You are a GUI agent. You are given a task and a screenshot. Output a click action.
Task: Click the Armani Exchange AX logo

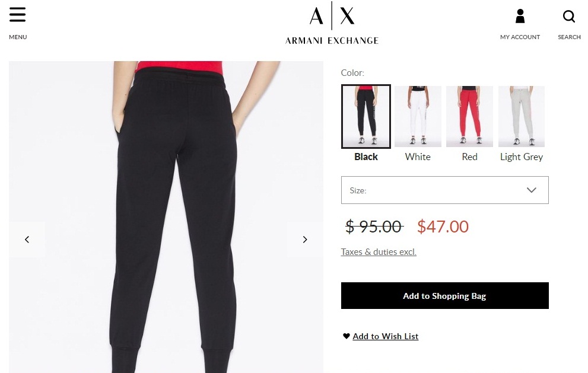(x=332, y=23)
